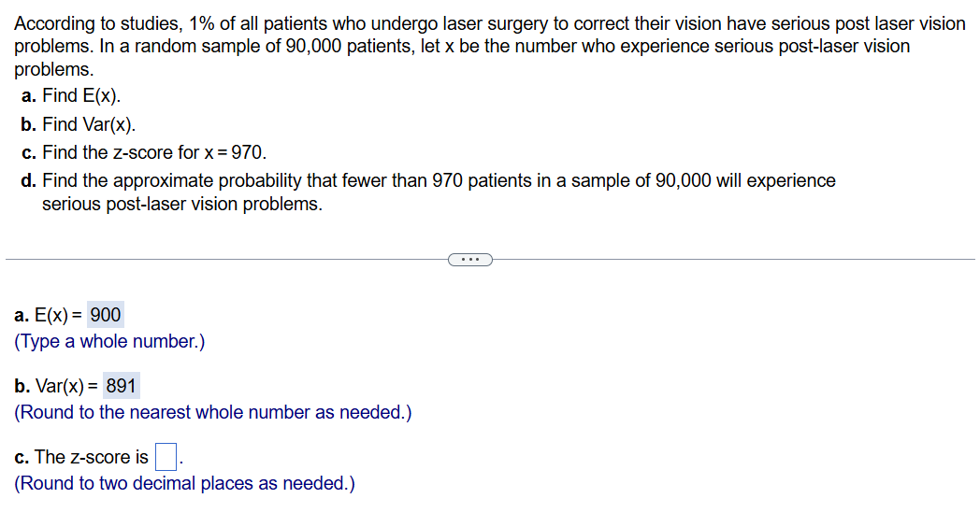Click the empty z-score answer box
This screenshot has height=527, width=980.
click(166, 458)
